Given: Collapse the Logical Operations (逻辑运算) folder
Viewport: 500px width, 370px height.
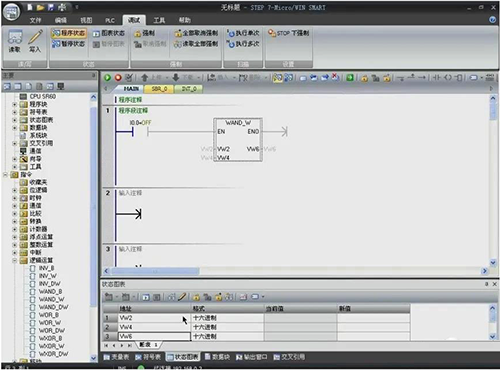Looking at the screenshot, I should tap(15, 260).
